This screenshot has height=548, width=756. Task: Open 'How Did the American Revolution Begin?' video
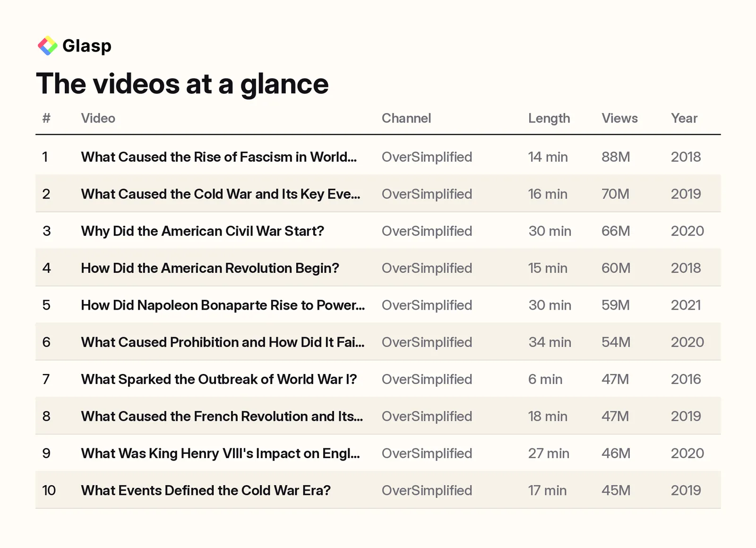210,268
